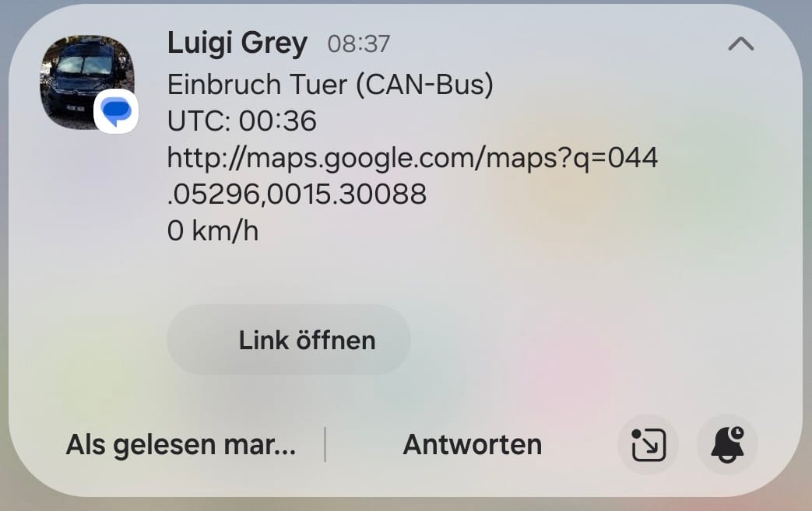Reply to the break-in alert message
The width and height of the screenshot is (812, 511).
pos(473,445)
